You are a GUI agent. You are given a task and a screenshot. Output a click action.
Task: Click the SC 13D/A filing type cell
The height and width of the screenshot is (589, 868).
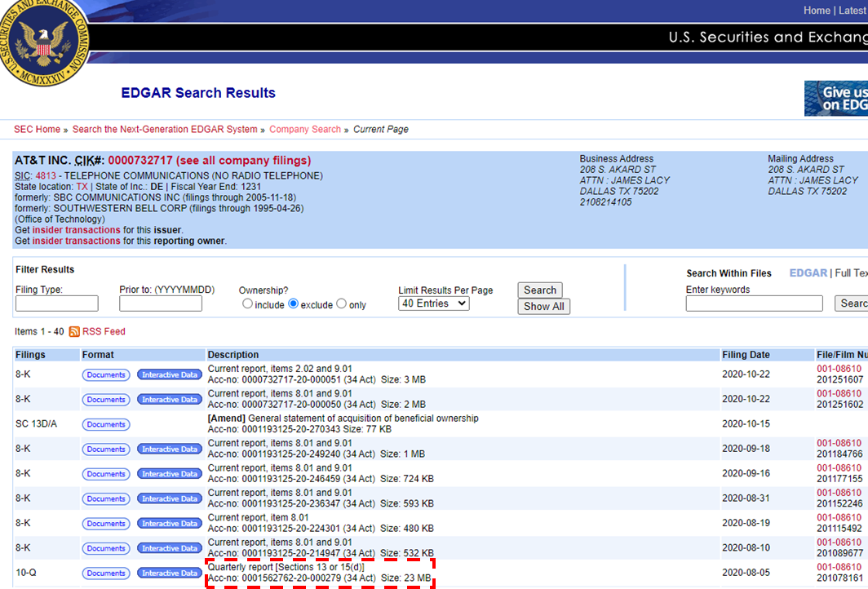coord(36,424)
